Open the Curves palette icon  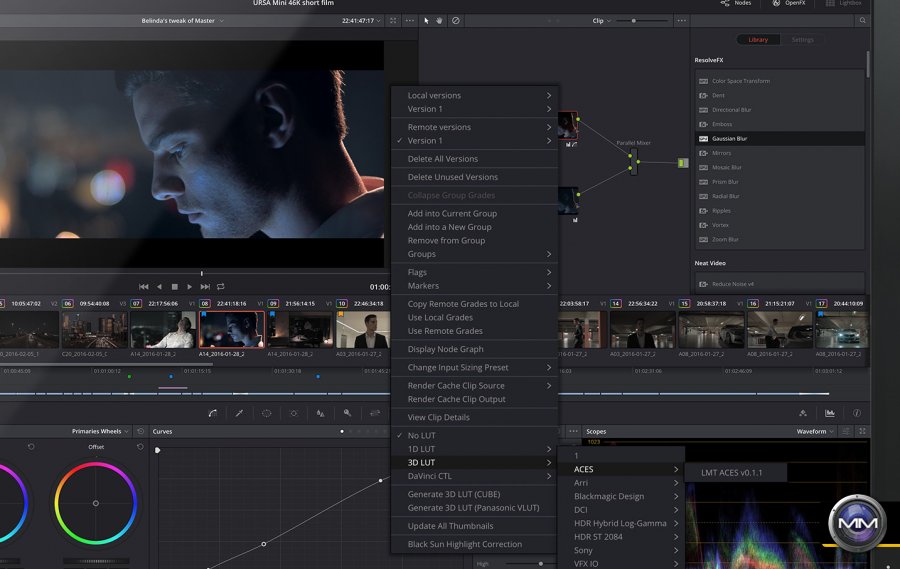tap(212, 413)
